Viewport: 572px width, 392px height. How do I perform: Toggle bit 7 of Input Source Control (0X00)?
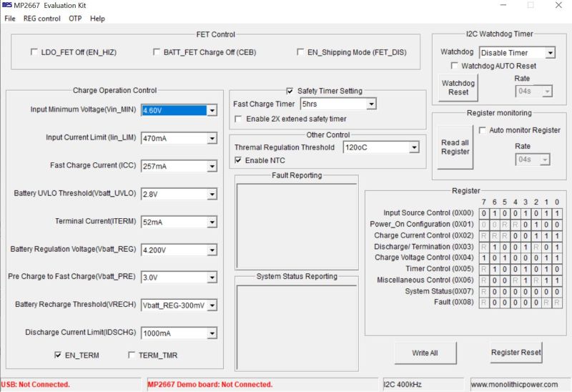pos(484,213)
